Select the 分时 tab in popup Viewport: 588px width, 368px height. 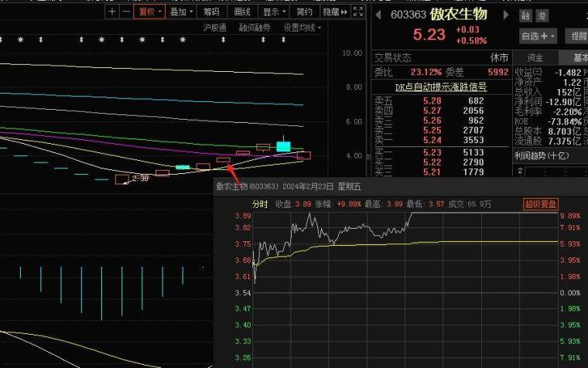pyautogui.click(x=260, y=204)
